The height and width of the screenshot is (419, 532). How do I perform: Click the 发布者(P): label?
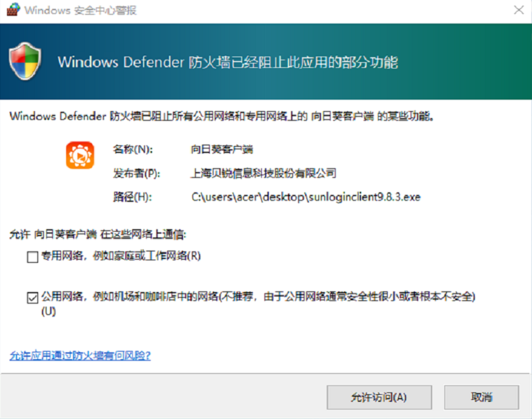137,173
